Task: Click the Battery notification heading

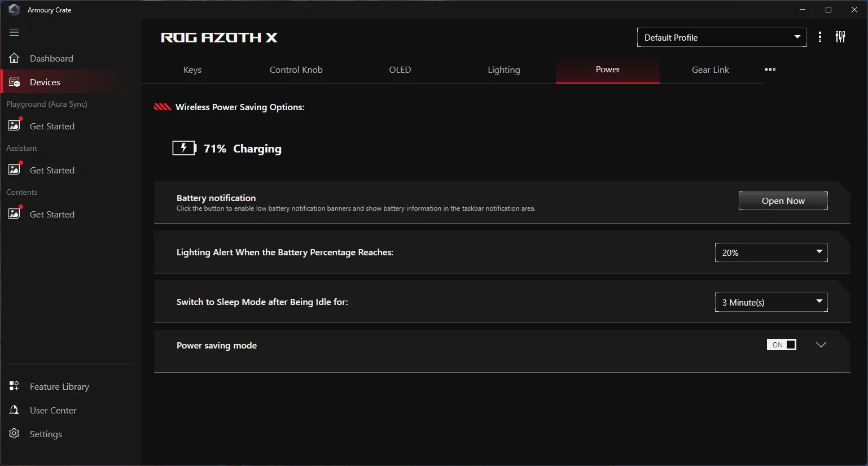Action: click(x=216, y=198)
